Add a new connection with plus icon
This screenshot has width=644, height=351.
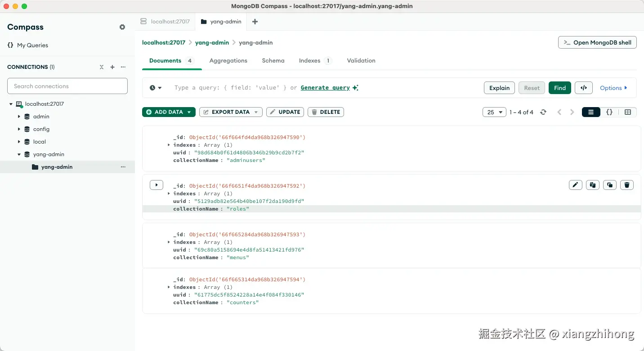pos(112,67)
